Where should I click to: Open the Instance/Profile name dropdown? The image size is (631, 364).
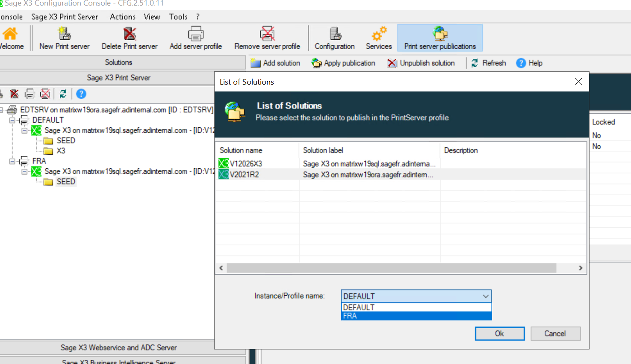point(485,296)
